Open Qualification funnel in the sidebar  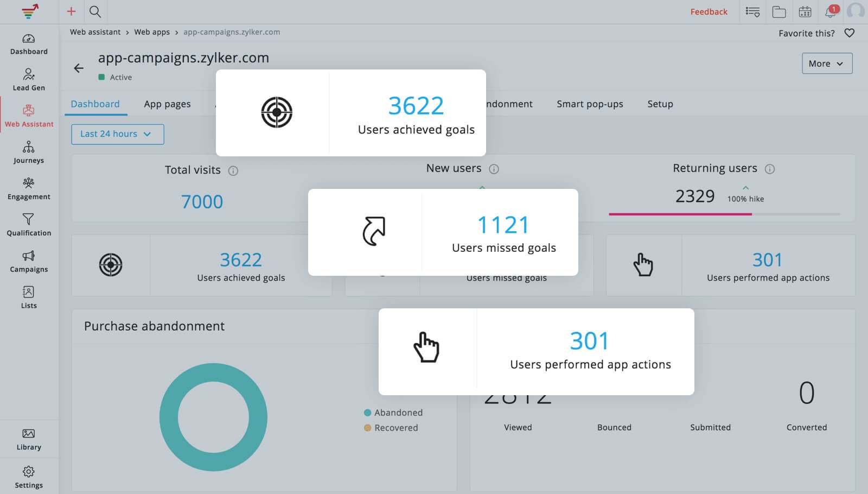click(x=29, y=225)
